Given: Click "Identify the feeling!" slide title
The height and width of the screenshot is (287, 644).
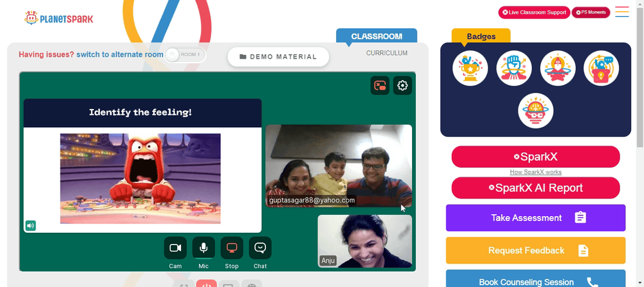Looking at the screenshot, I should point(140,112).
